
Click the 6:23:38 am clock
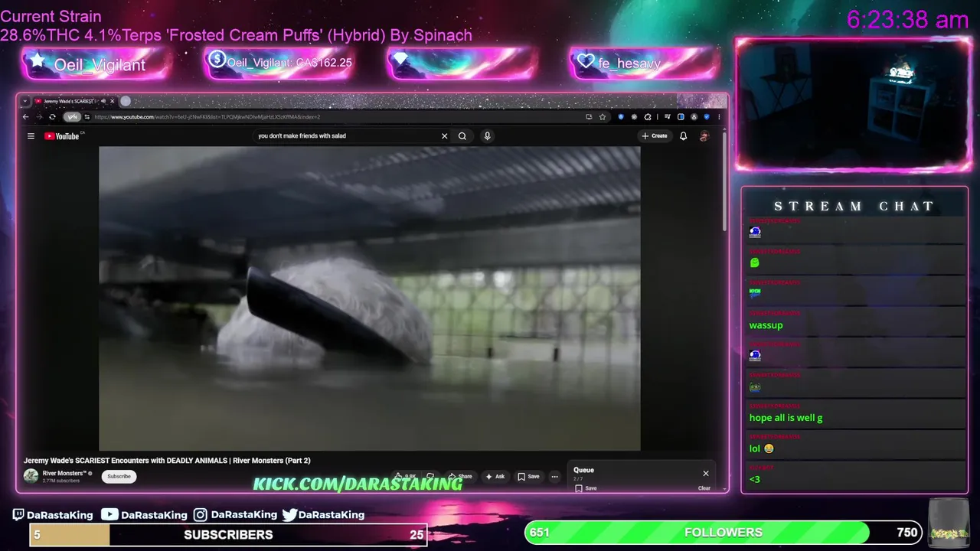(908, 20)
